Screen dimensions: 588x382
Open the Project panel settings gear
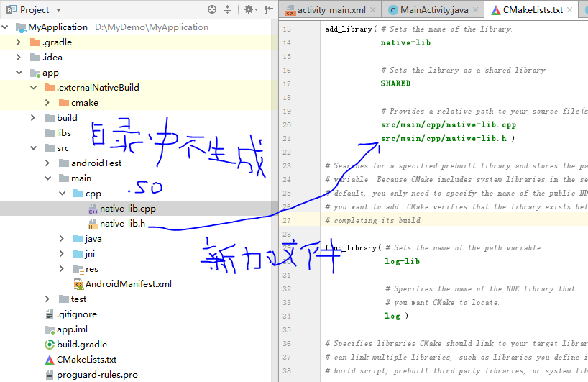coord(250,10)
